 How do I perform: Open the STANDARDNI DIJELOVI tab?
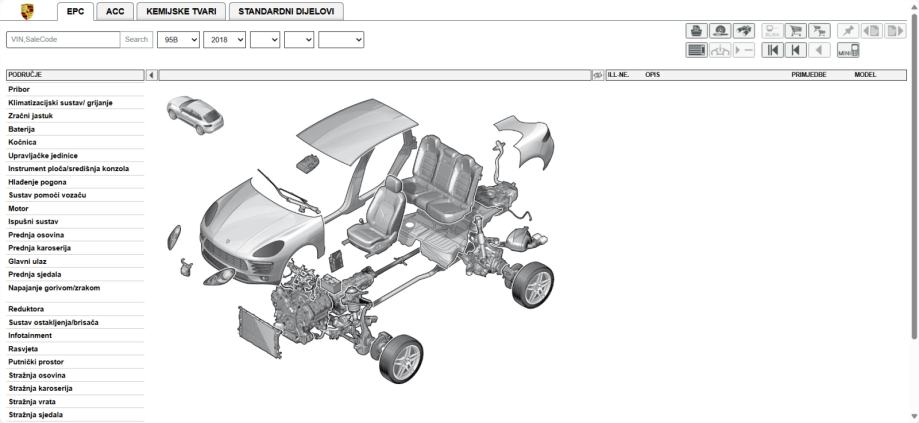[x=287, y=11]
